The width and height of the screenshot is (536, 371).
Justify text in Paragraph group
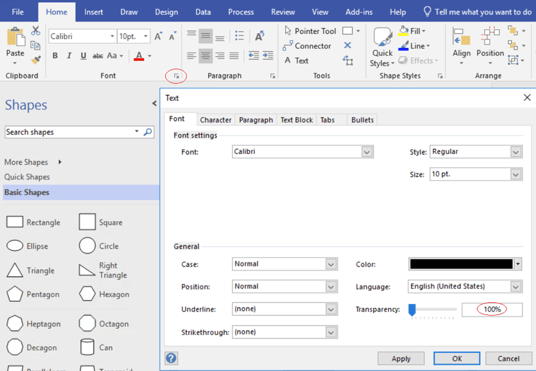coord(234,55)
